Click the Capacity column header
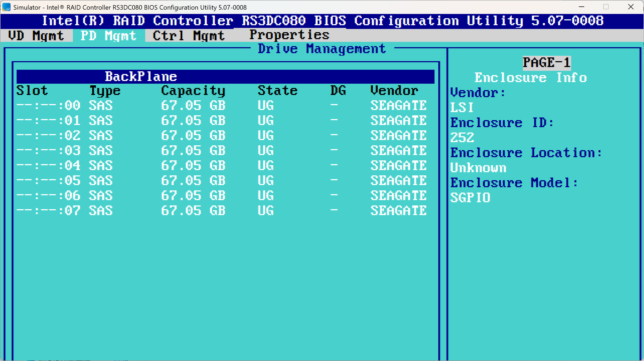This screenshot has width=644, height=361. [x=193, y=91]
